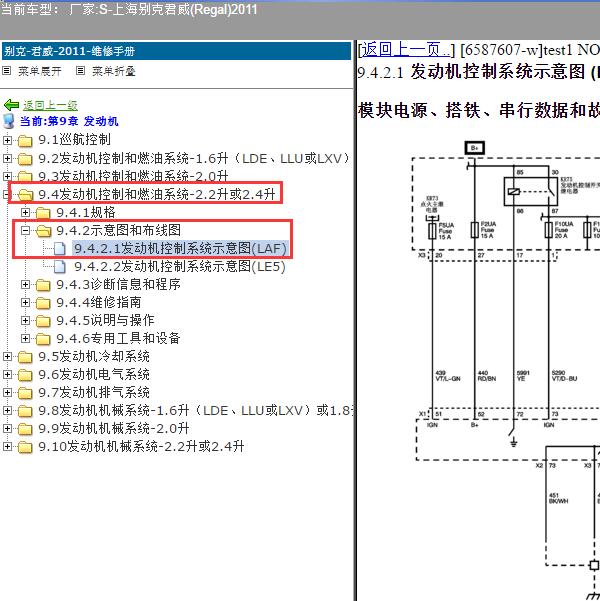Select 9.4.3诊断信息和程序 label

pyautogui.click(x=118, y=284)
